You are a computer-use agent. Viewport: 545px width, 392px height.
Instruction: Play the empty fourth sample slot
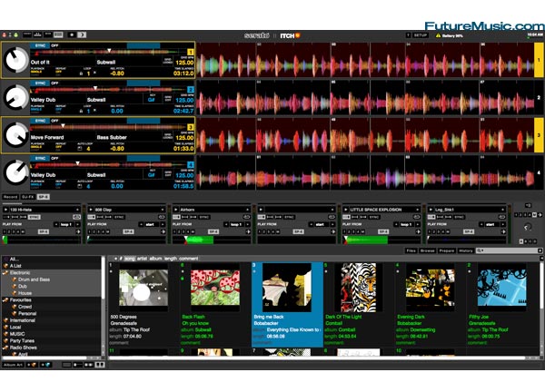point(261,210)
